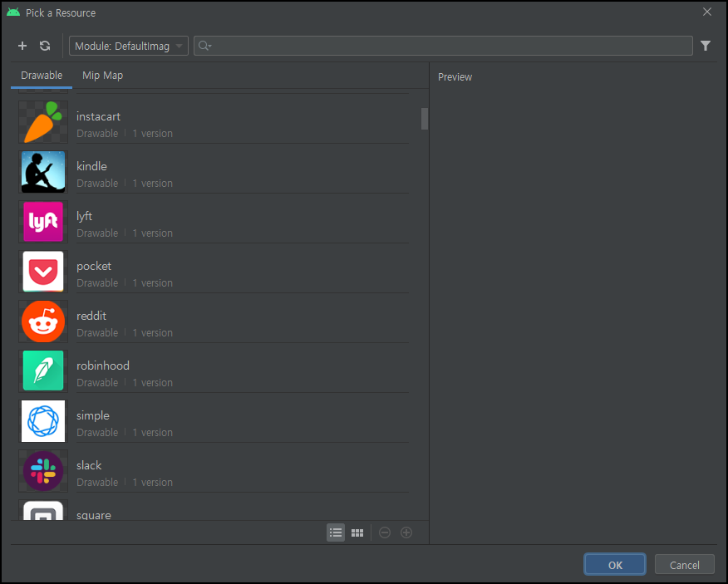This screenshot has height=584, width=728.
Task: Switch to the Mip Map tab
Action: pyautogui.click(x=102, y=76)
